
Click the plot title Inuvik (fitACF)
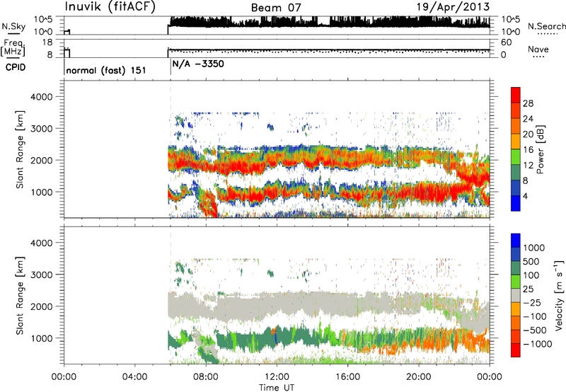(x=110, y=7)
